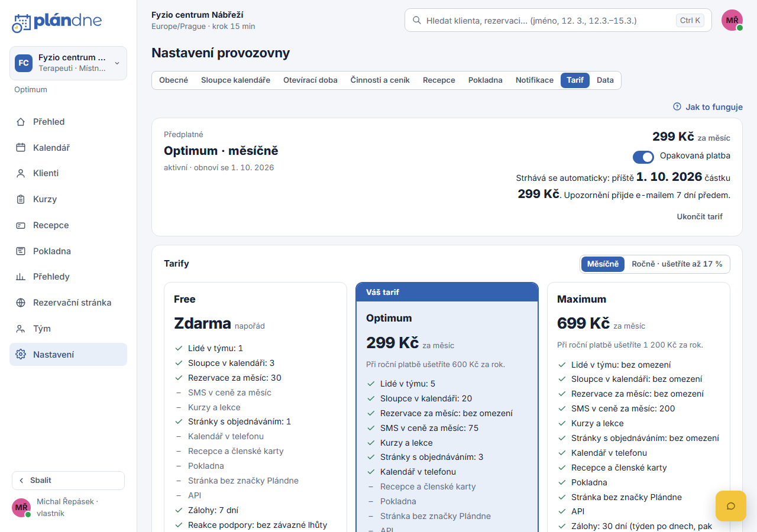Click 'Při roční platbě ušetříte 600 Kč' note
The height and width of the screenshot is (532, 757).
tap(435, 364)
